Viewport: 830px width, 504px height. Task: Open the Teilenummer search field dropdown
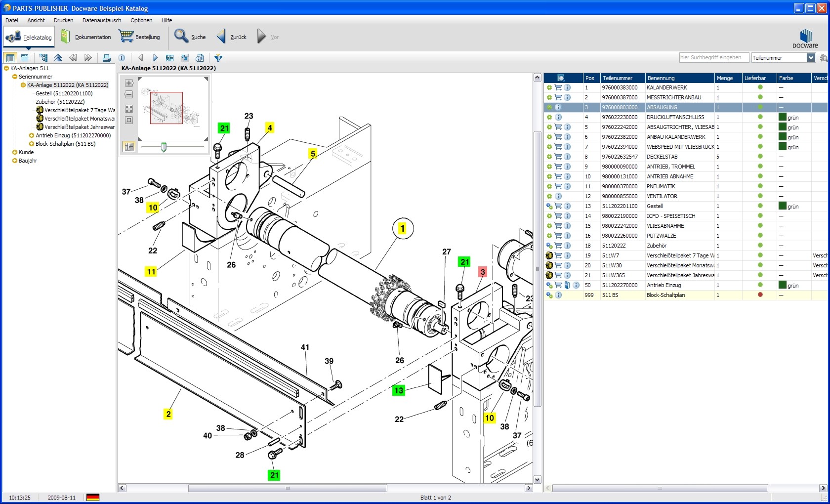click(x=811, y=58)
